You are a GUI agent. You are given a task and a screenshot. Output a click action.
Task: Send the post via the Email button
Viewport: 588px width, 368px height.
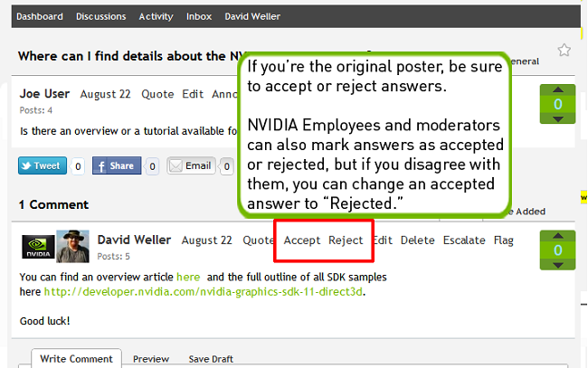(x=191, y=165)
